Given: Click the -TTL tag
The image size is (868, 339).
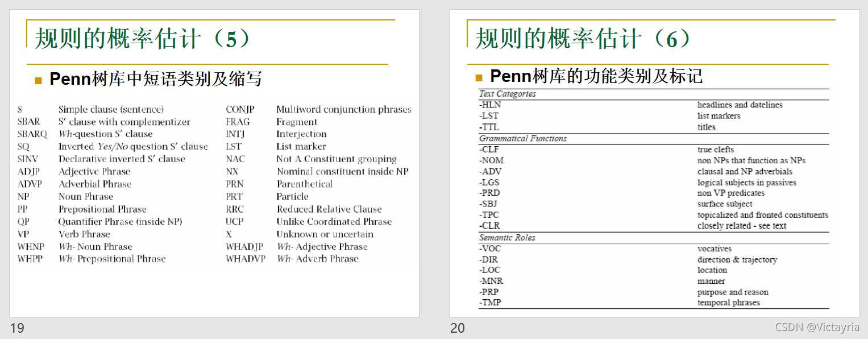Looking at the screenshot, I should (x=489, y=127).
